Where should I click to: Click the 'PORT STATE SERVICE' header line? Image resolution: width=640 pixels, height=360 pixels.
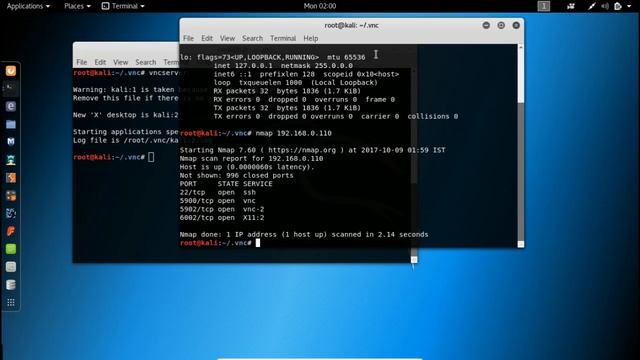(x=226, y=184)
